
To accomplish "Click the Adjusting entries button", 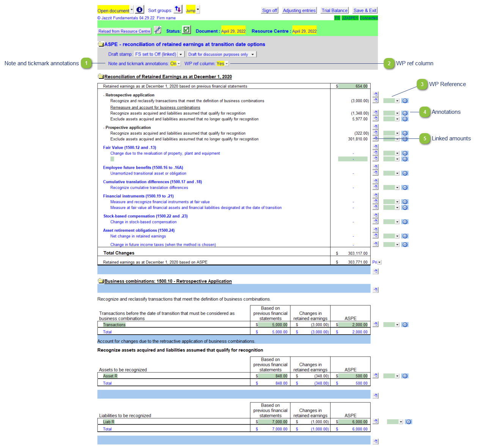I will point(299,11).
